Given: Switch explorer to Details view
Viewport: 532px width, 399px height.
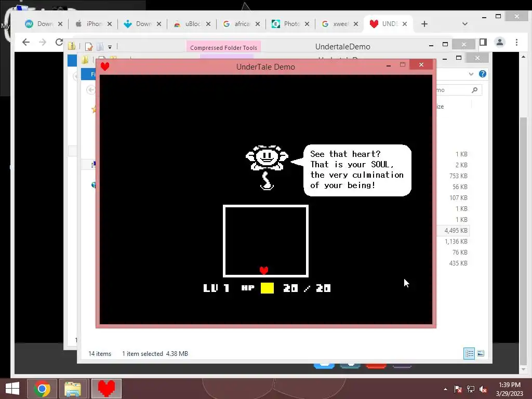Looking at the screenshot, I should (x=469, y=353).
